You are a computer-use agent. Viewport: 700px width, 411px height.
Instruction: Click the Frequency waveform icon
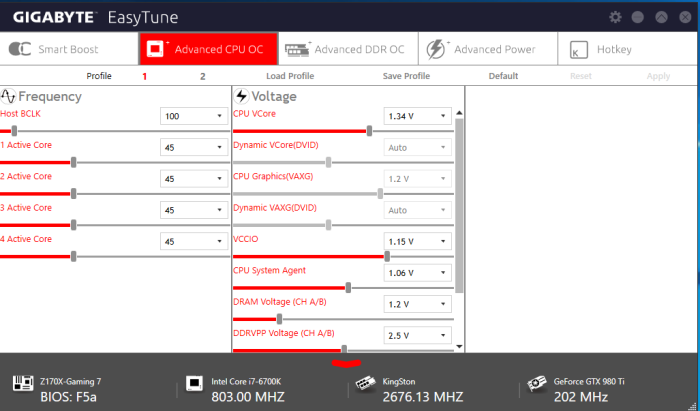[8, 96]
